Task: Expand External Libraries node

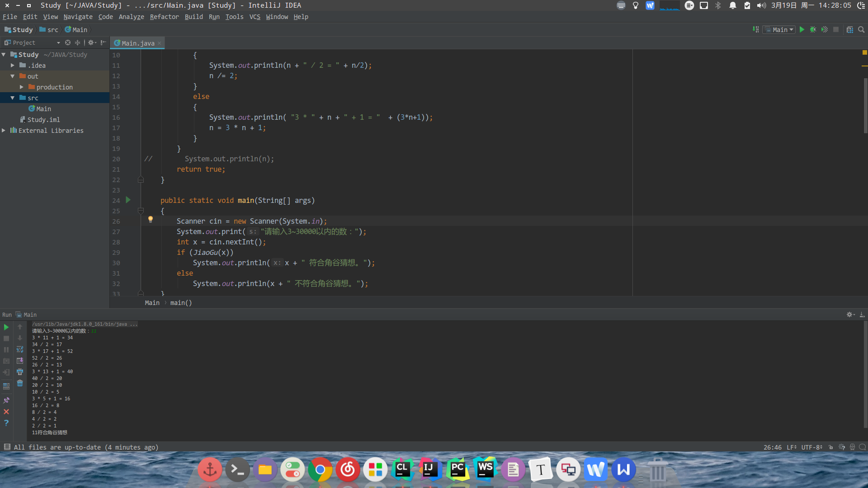Action: [x=4, y=131]
